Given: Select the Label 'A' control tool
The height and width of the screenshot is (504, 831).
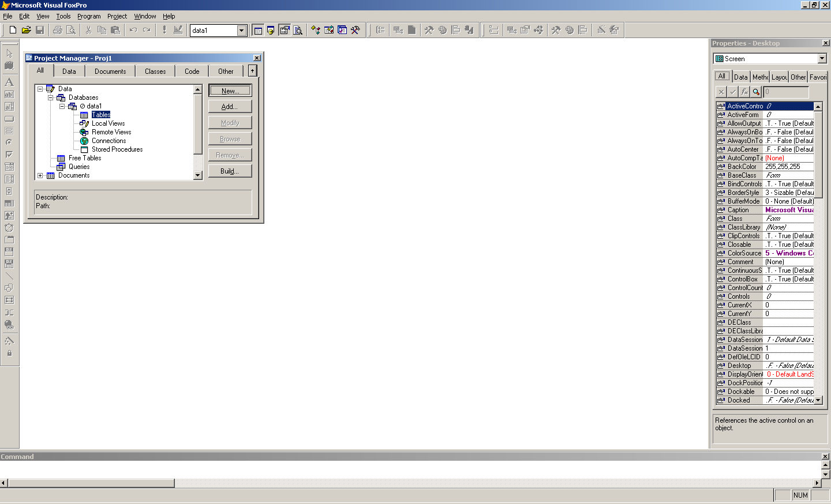Looking at the screenshot, I should pos(9,82).
